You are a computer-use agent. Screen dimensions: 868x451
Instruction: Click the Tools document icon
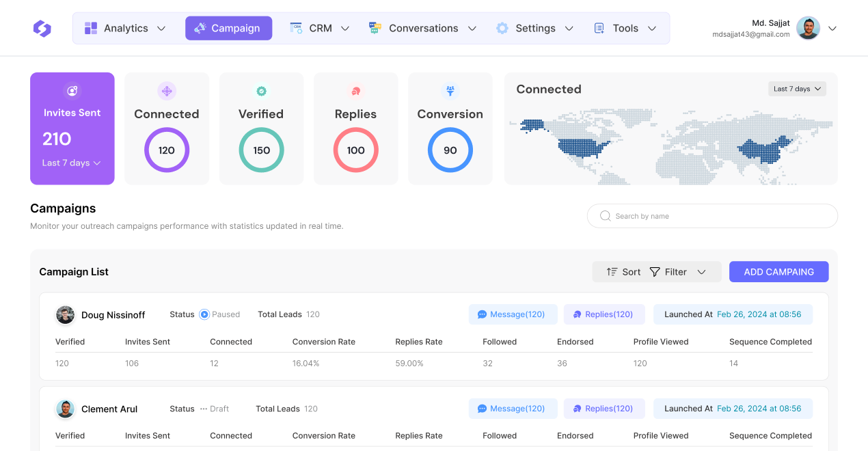pos(599,28)
